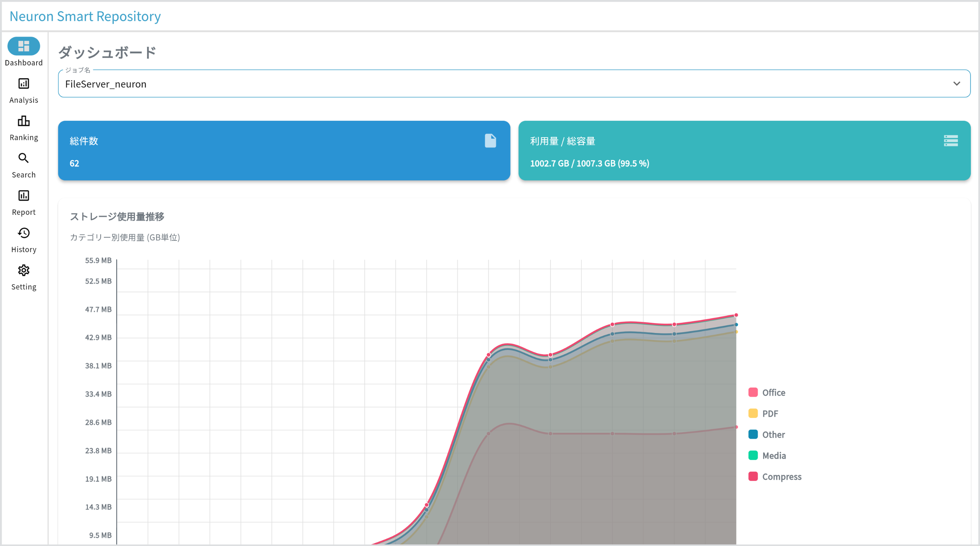Image resolution: width=980 pixels, height=546 pixels.
Task: Click the 14.3 MB axis label
Action: [98, 507]
